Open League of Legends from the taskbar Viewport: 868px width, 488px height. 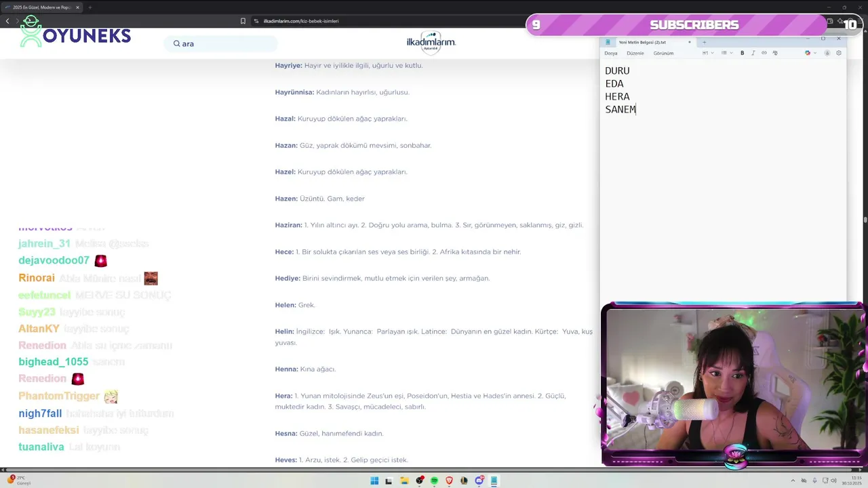point(465,481)
